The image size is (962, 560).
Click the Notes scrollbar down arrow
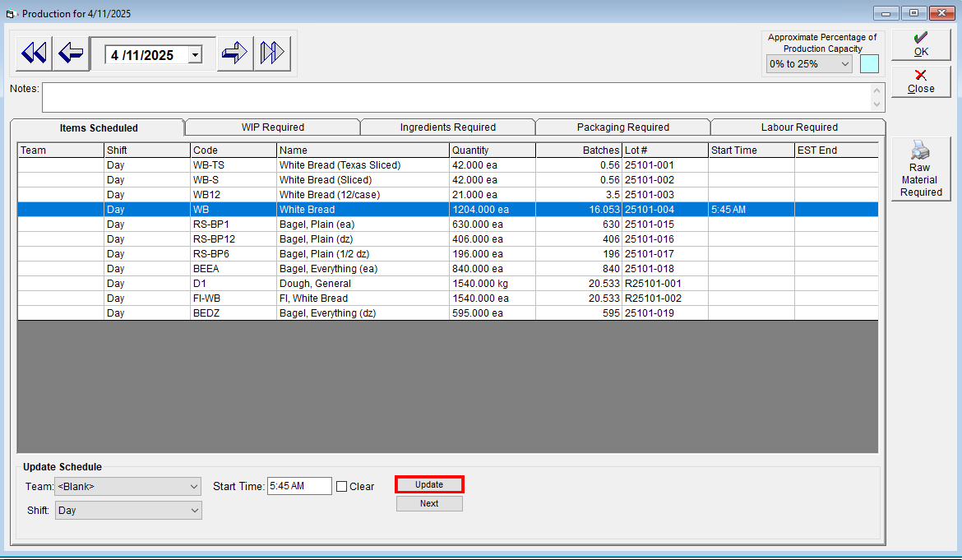pos(876,104)
